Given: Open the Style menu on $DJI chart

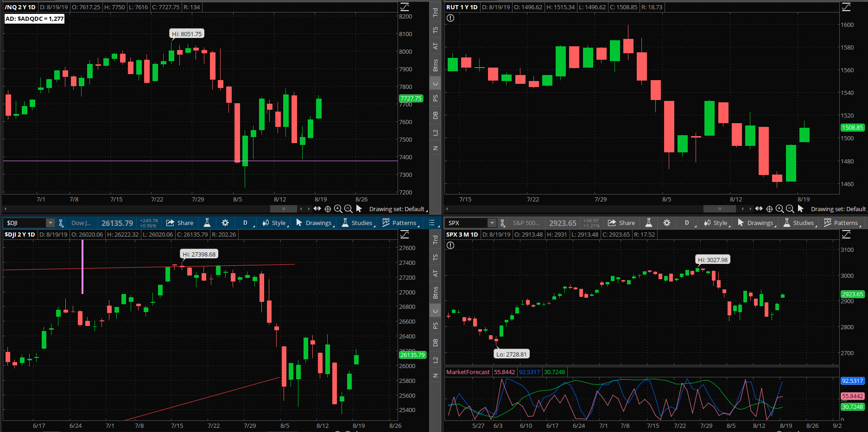Looking at the screenshot, I should pos(275,223).
